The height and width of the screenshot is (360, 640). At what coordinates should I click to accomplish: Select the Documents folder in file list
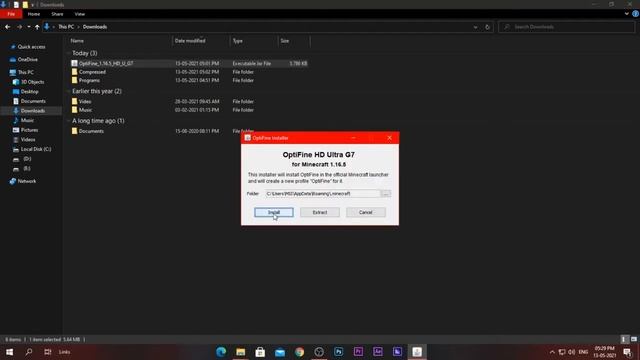coord(91,131)
